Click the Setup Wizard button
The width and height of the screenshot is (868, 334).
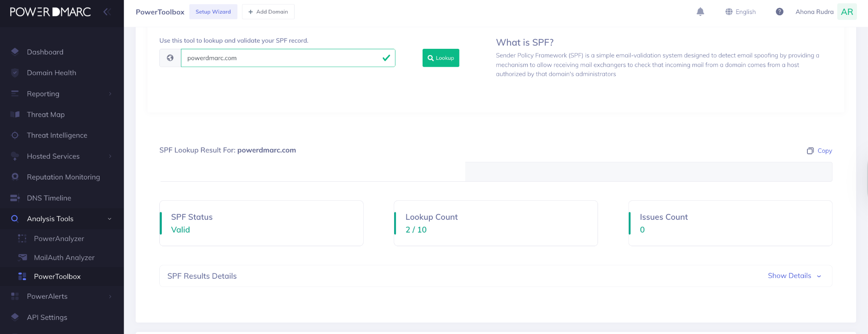213,12
